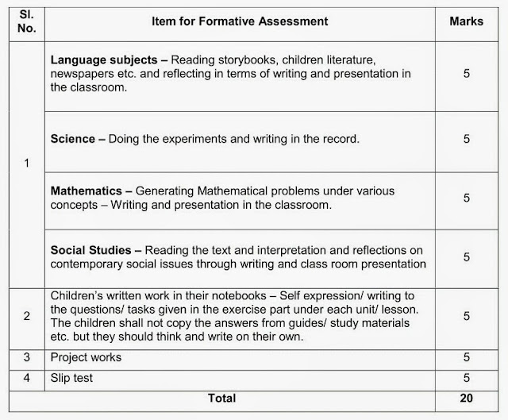This screenshot has width=508, height=420.
Task: Click the marks value for Project works
Action: pos(466,357)
